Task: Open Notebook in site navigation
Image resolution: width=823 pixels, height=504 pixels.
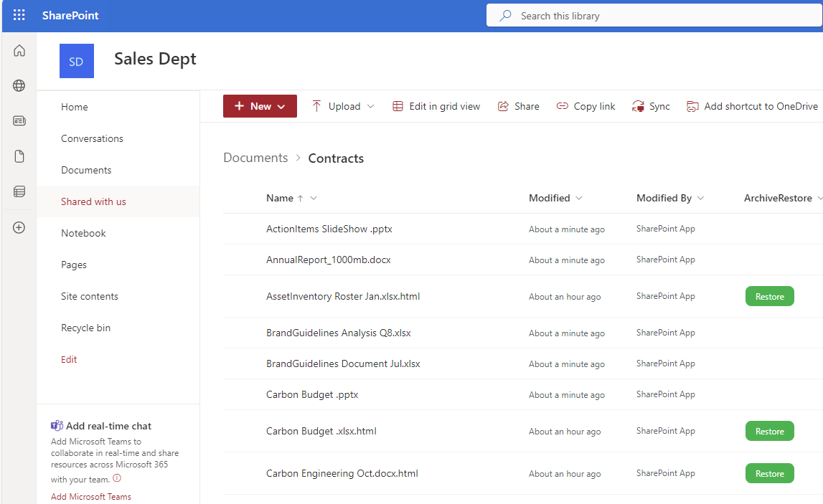Action: 83,233
